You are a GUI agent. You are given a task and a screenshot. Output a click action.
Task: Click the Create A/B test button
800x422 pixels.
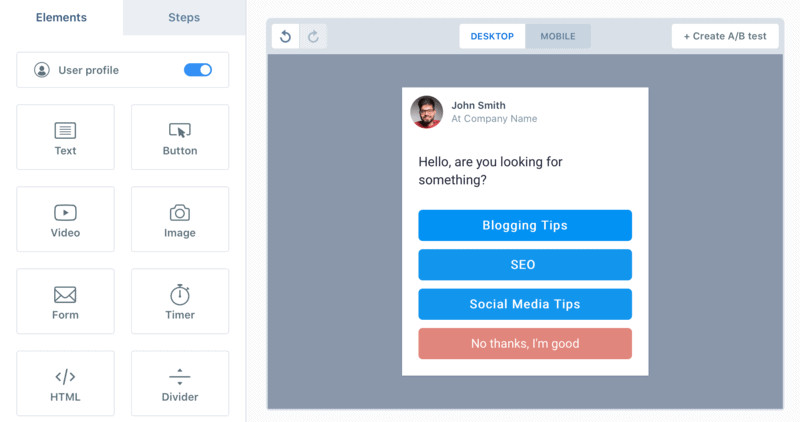click(x=725, y=37)
